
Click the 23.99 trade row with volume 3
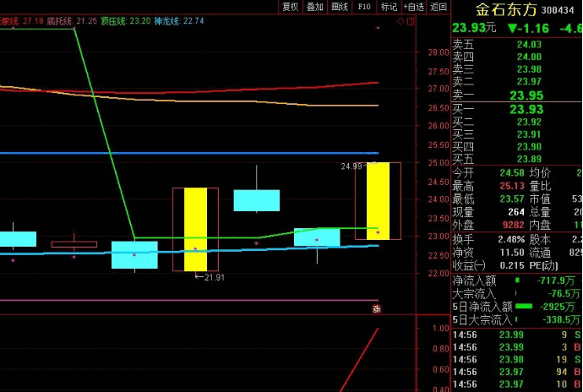(x=517, y=347)
